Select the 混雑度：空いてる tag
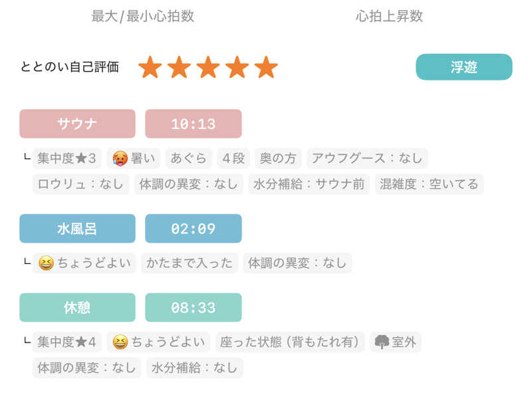This screenshot has width=532, height=399. [x=428, y=184]
